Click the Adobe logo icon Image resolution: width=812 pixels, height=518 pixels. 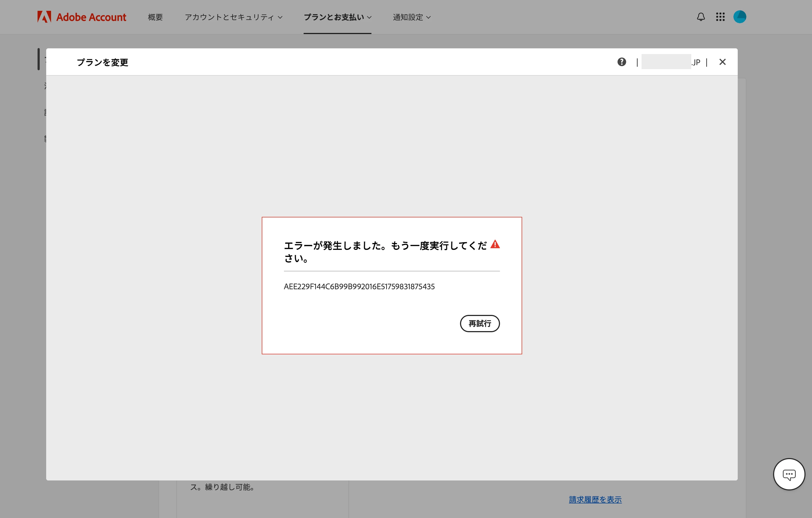(x=44, y=17)
